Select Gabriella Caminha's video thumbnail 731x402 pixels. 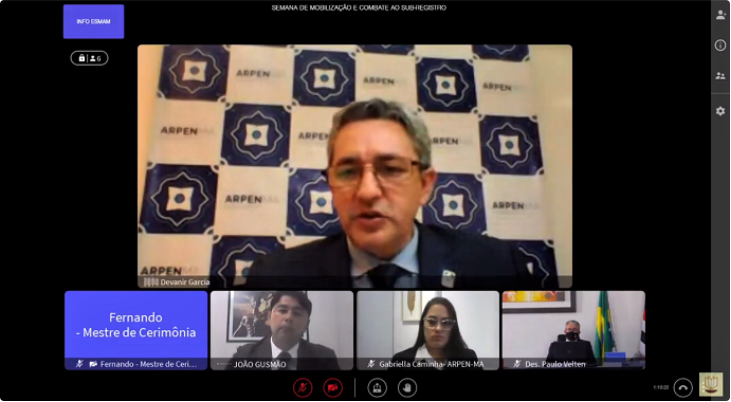point(428,330)
